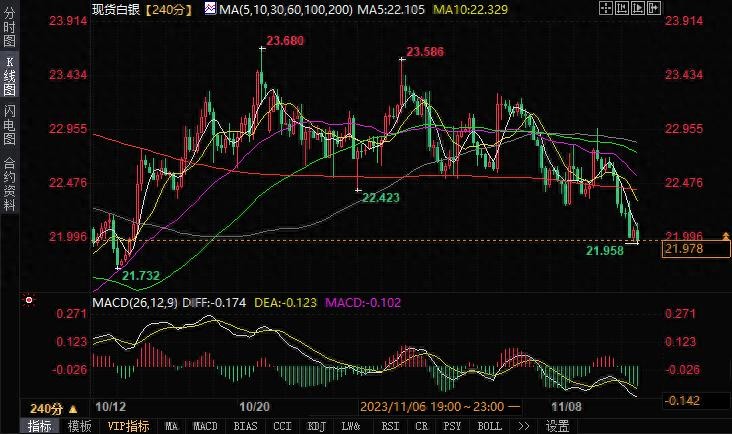Switch to the BOLL indicator
Viewport: 732px width, 434px height.
click(489, 426)
